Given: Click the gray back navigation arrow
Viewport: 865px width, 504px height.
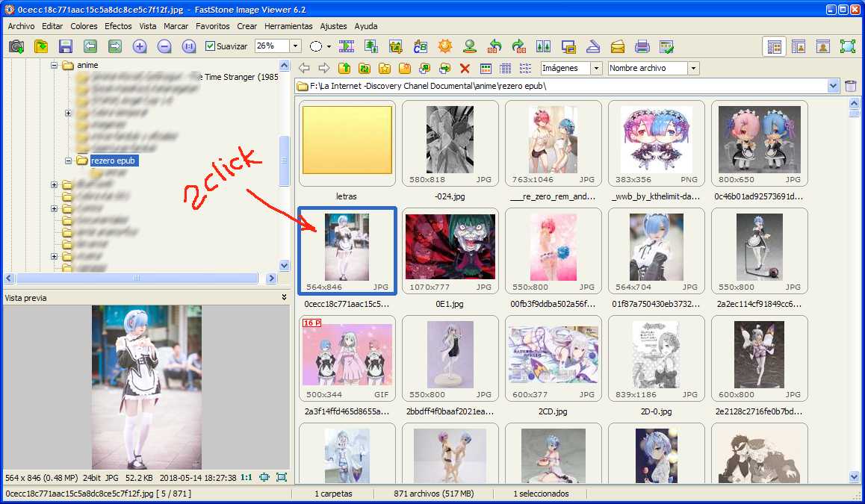Looking at the screenshot, I should point(304,69).
